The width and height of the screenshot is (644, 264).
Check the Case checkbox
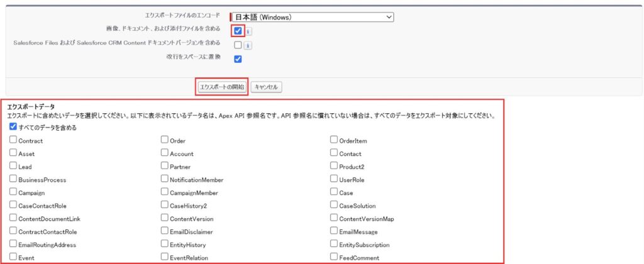click(334, 192)
